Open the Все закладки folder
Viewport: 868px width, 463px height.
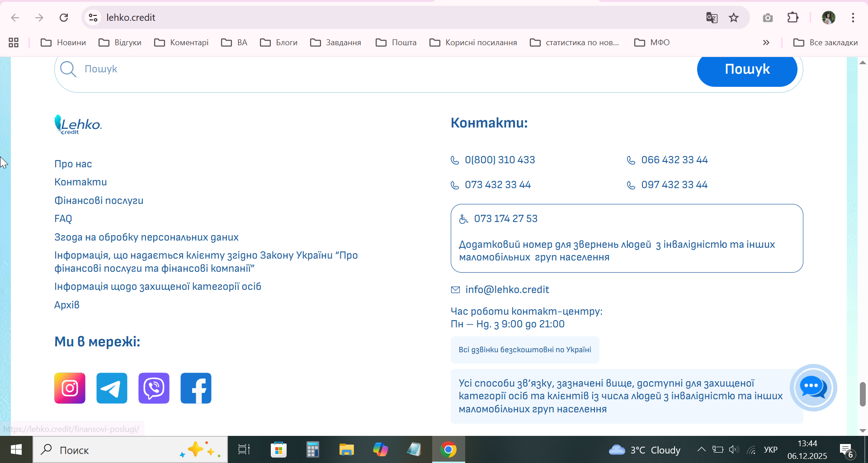click(x=826, y=43)
